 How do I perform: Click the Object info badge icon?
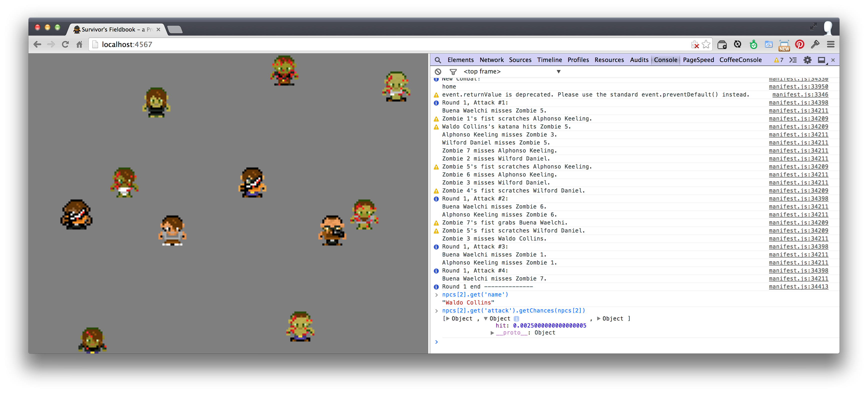pyautogui.click(x=516, y=318)
